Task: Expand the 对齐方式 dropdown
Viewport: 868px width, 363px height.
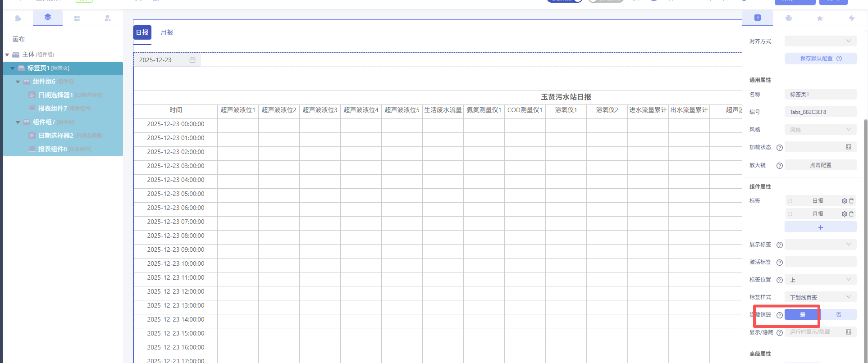Action: (x=820, y=41)
